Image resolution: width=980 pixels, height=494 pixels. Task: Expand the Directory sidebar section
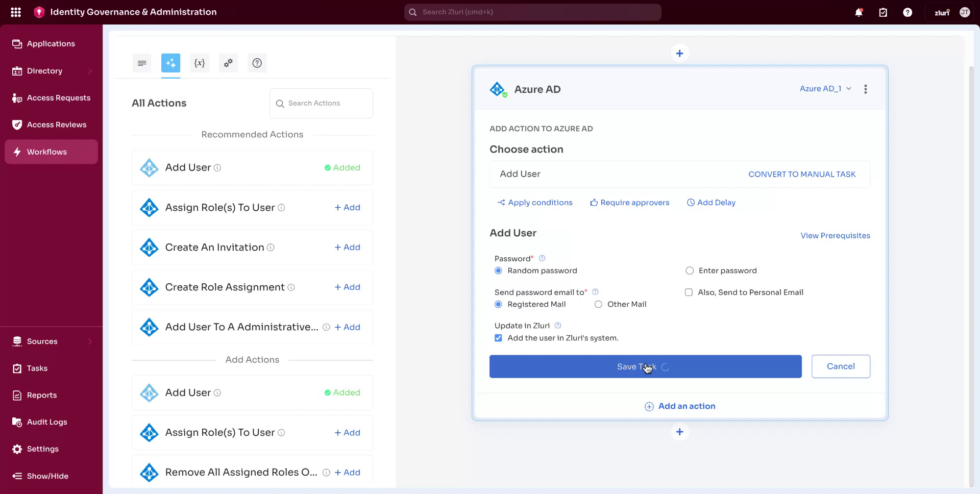(44, 71)
